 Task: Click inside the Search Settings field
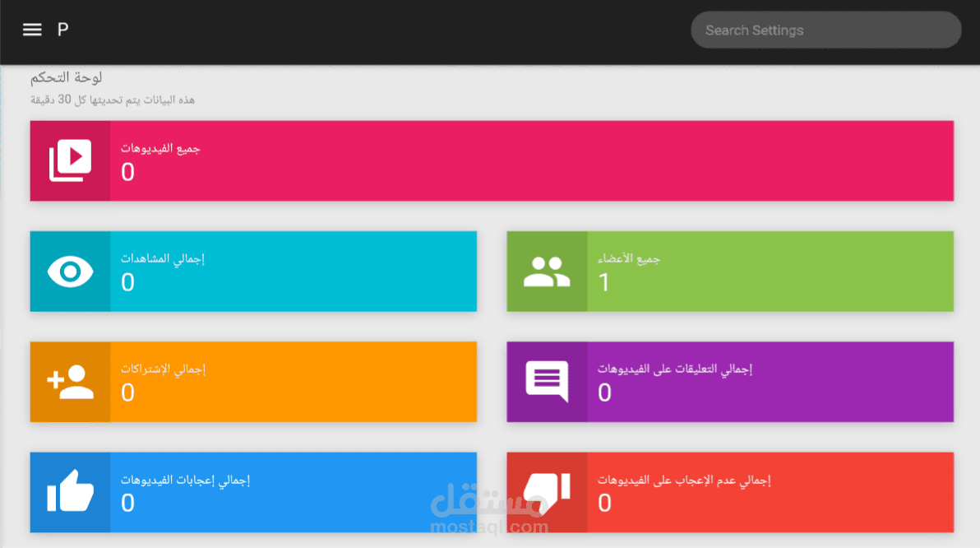[x=825, y=30]
